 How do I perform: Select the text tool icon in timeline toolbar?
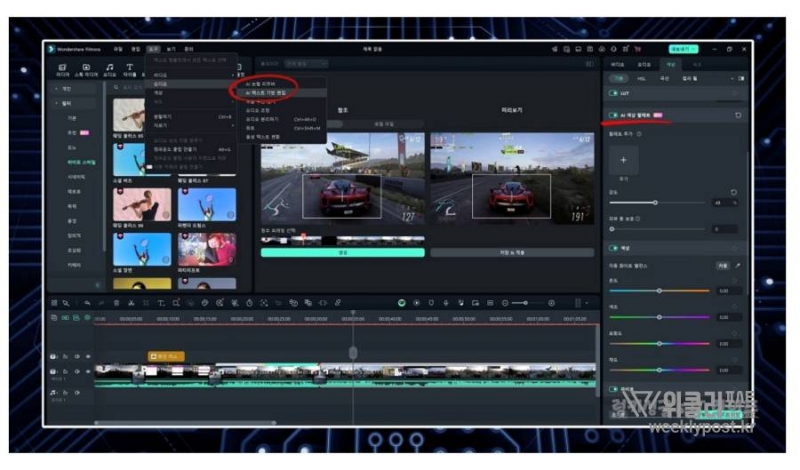tap(160, 302)
